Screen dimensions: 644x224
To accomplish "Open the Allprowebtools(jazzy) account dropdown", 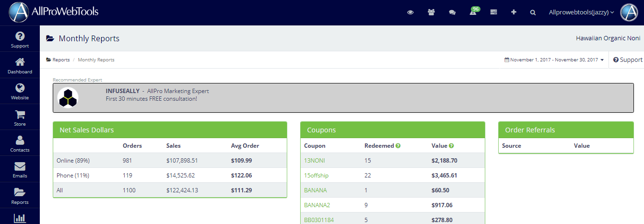I will tap(582, 12).
